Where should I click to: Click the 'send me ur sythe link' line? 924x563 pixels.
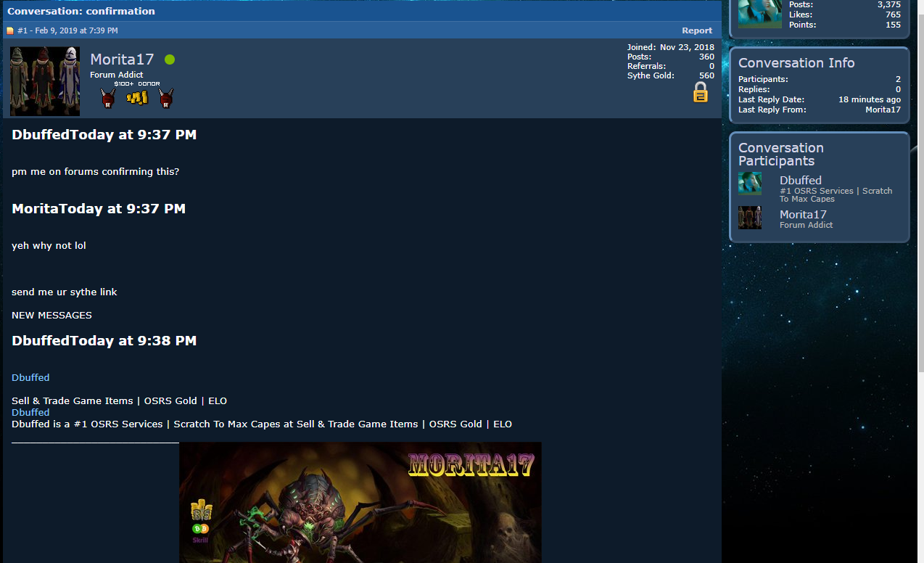click(64, 292)
